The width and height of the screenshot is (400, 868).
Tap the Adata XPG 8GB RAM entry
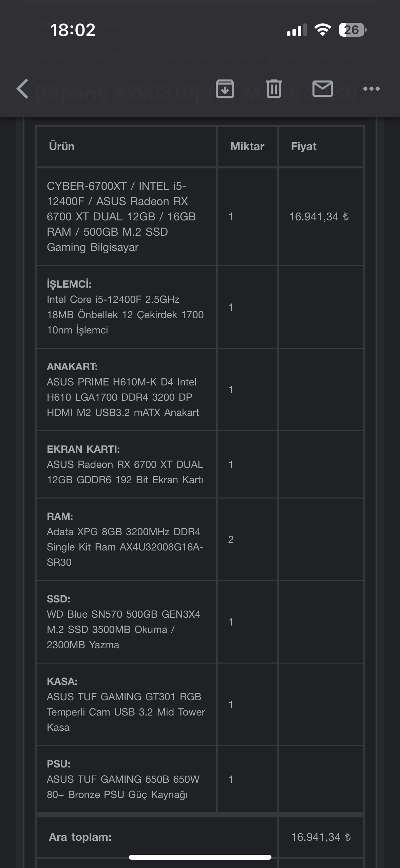click(125, 539)
